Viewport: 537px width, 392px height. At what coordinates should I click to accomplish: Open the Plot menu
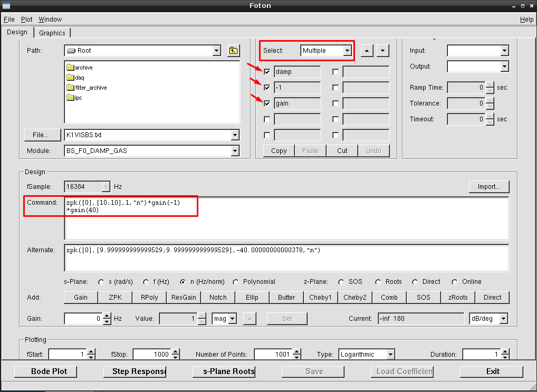coord(26,19)
